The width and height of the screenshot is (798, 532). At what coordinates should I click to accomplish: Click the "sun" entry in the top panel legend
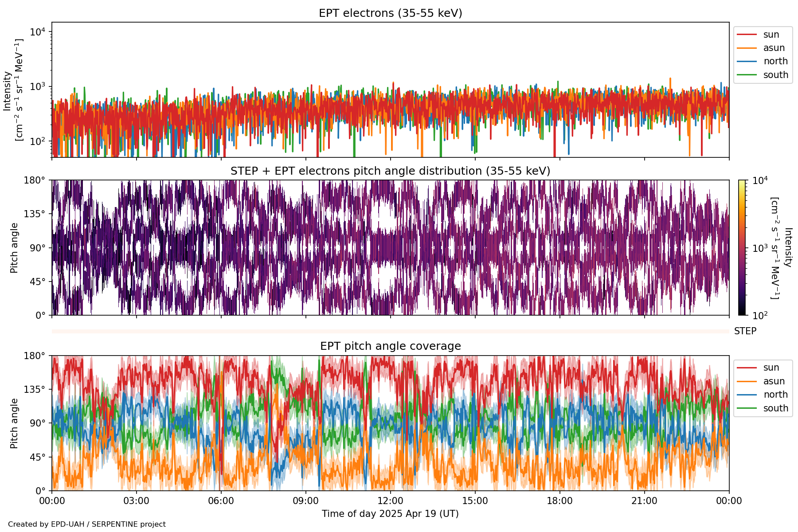coord(771,35)
